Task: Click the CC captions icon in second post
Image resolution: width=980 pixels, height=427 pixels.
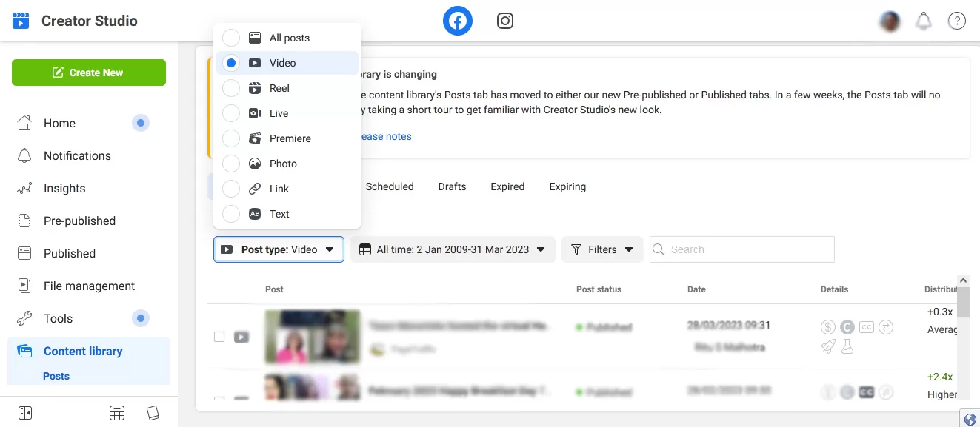Action: (x=867, y=392)
